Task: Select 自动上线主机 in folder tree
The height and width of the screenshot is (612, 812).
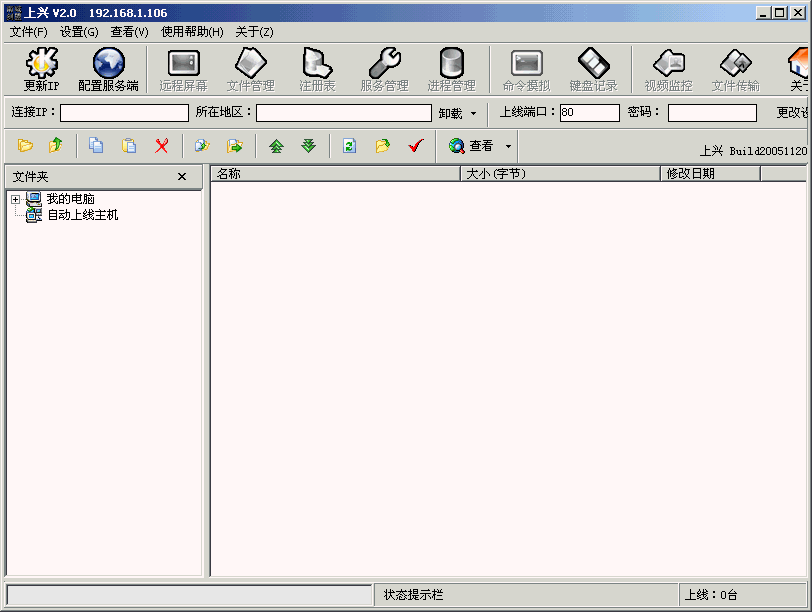Action: pos(82,215)
